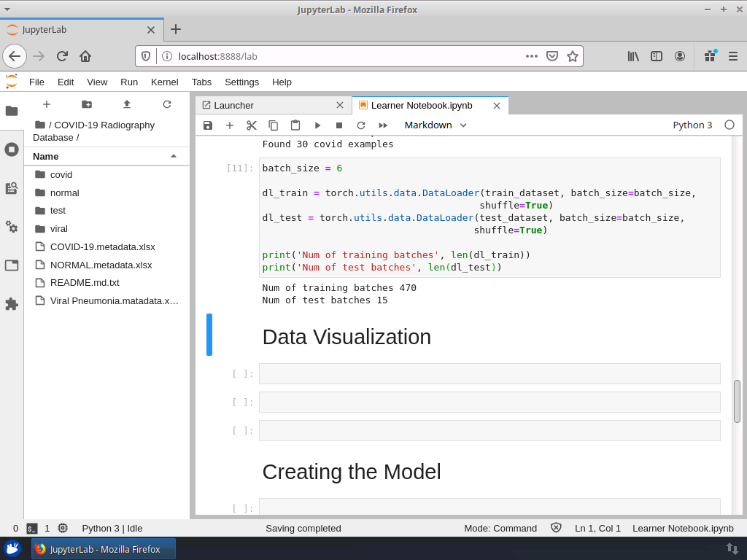The image size is (747, 560).
Task: Open the Extension Manager puzzle icon
Action: point(12,304)
